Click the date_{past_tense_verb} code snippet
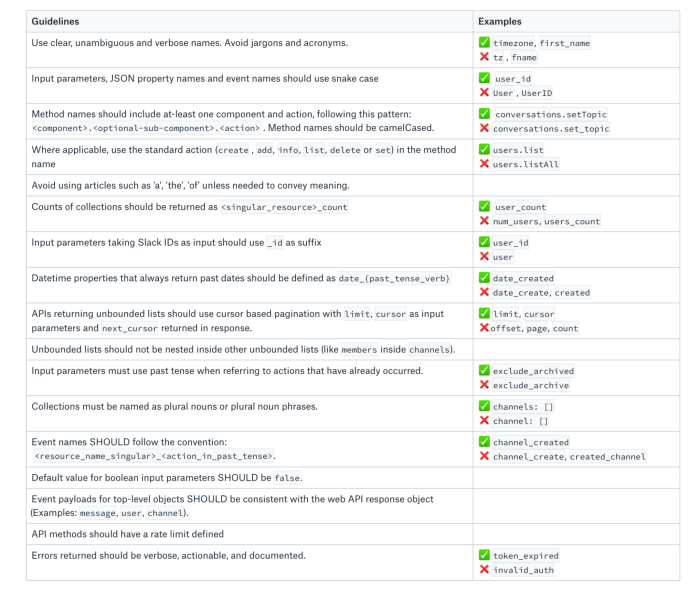 [394, 279]
